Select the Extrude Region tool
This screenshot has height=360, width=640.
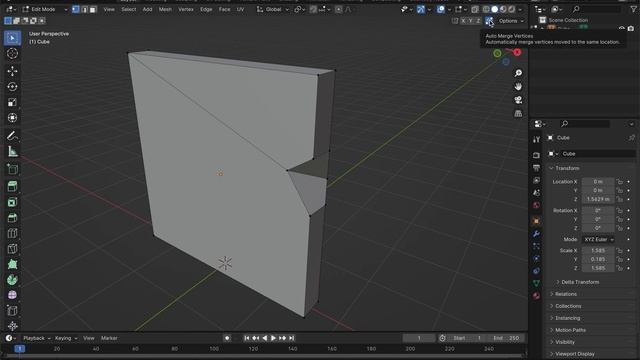coord(12,187)
